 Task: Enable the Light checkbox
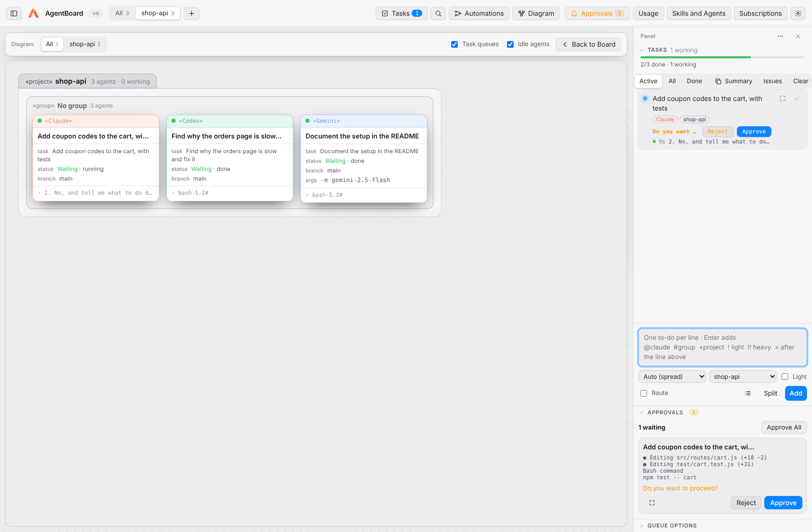(x=785, y=376)
